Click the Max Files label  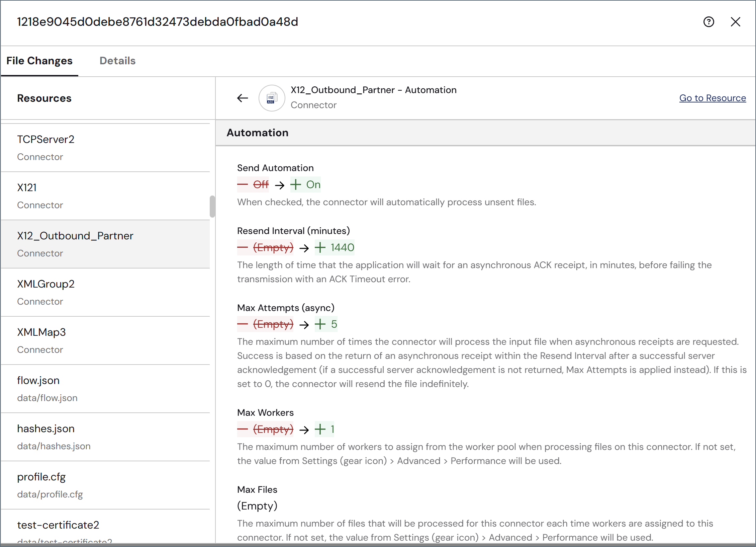coord(257,490)
